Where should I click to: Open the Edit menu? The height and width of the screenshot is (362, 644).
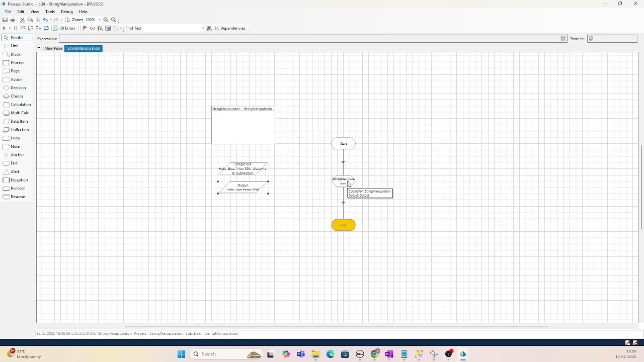point(21,12)
